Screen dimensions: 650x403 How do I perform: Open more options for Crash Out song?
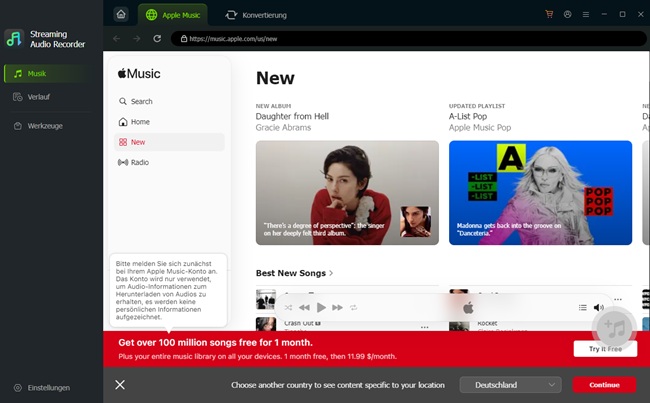point(424,327)
